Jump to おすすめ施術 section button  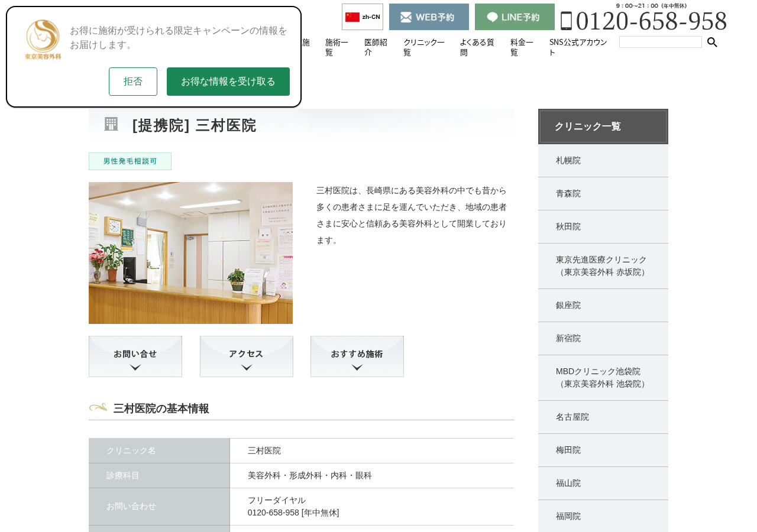pos(357,356)
